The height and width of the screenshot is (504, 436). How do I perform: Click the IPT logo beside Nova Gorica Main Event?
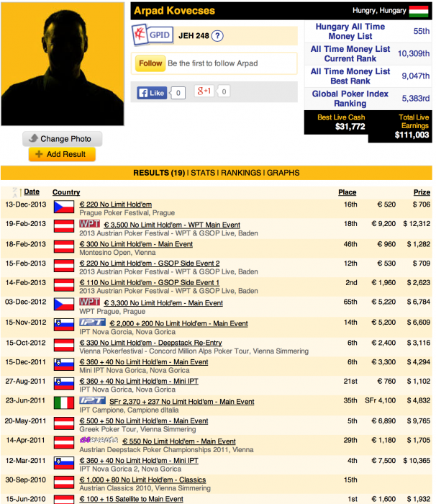point(93,322)
